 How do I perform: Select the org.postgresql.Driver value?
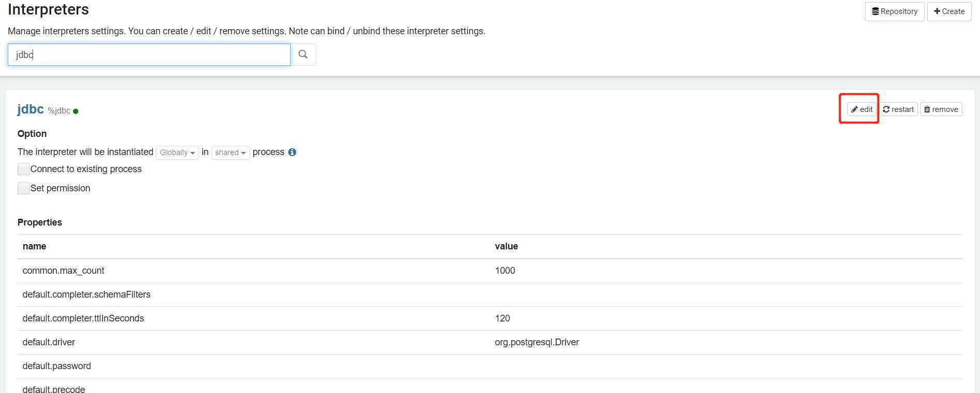[x=537, y=342]
